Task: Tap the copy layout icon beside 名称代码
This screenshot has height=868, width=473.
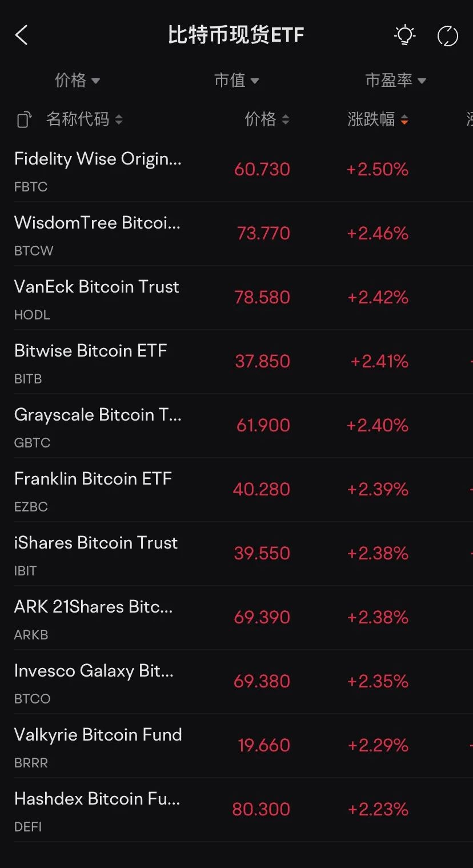Action: pyautogui.click(x=23, y=119)
